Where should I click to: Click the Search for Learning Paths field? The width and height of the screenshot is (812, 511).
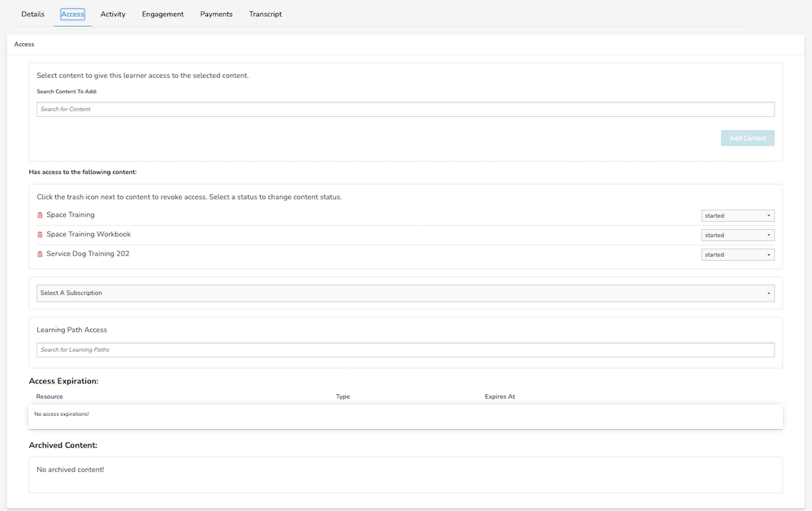point(405,349)
